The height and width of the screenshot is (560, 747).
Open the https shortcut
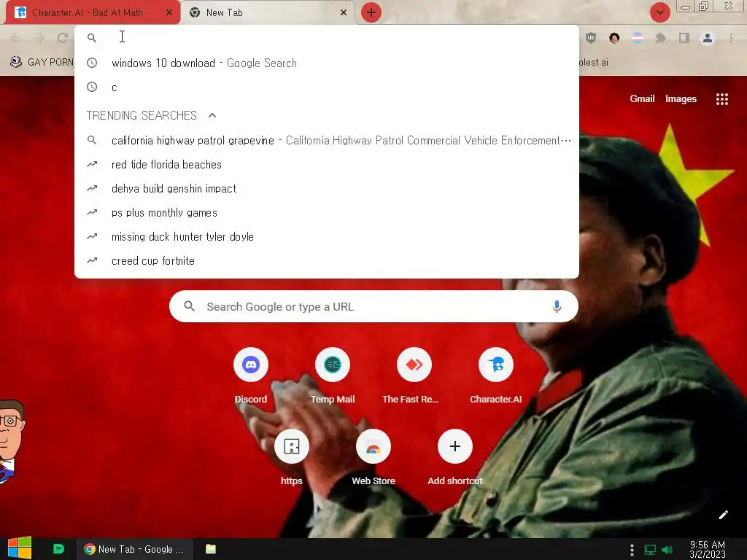(x=292, y=456)
